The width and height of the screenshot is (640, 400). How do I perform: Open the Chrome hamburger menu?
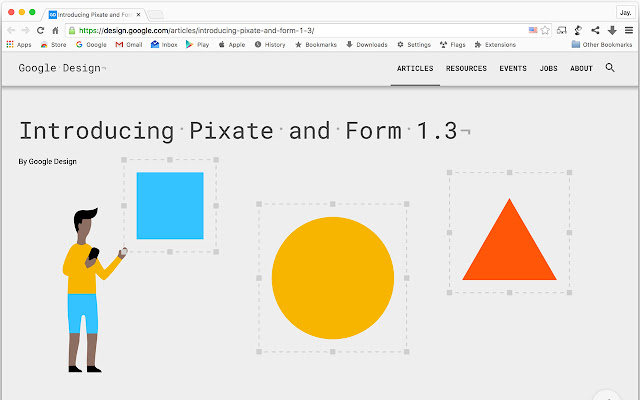(x=628, y=30)
